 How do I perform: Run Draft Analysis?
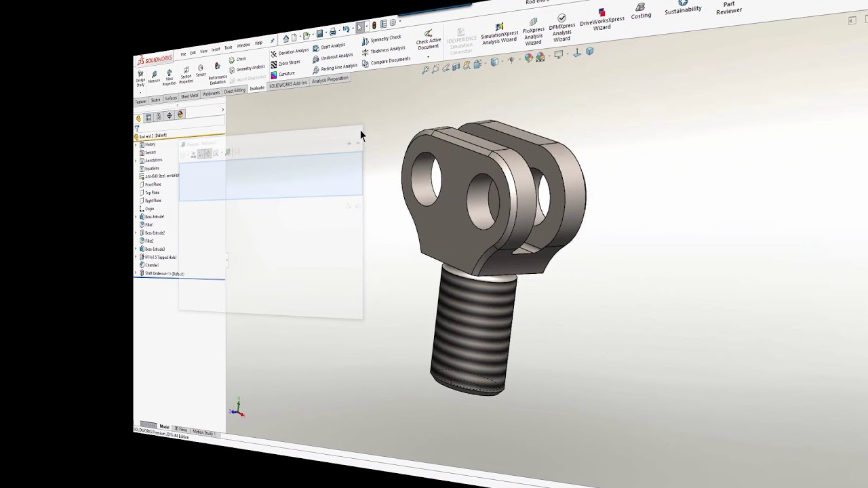329,47
